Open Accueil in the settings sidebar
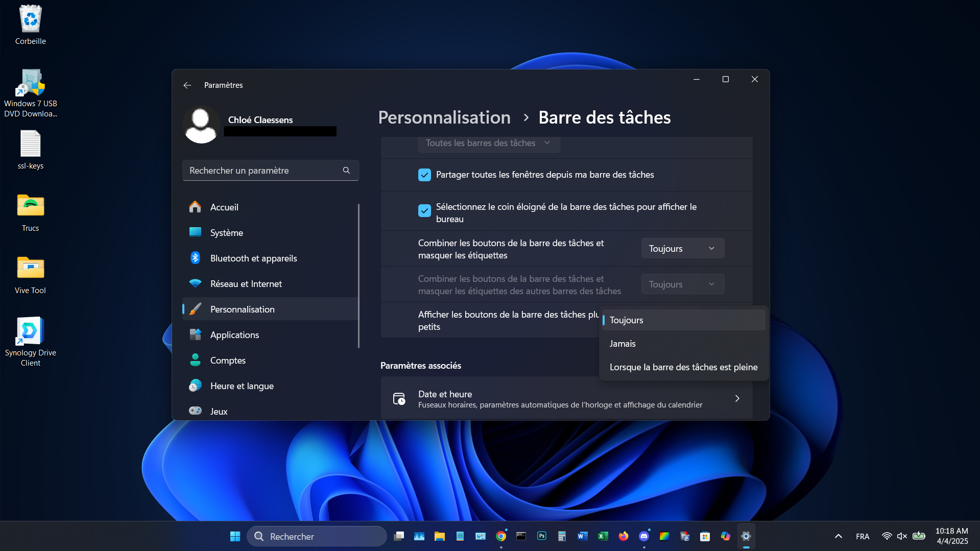This screenshot has width=980, height=551. [x=270, y=207]
